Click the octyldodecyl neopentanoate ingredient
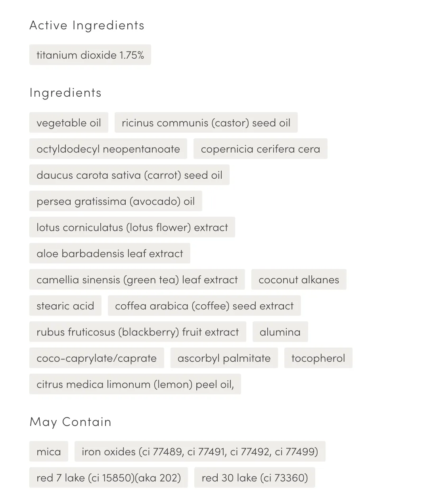Viewport: 433px width, 504px height. [108, 149]
